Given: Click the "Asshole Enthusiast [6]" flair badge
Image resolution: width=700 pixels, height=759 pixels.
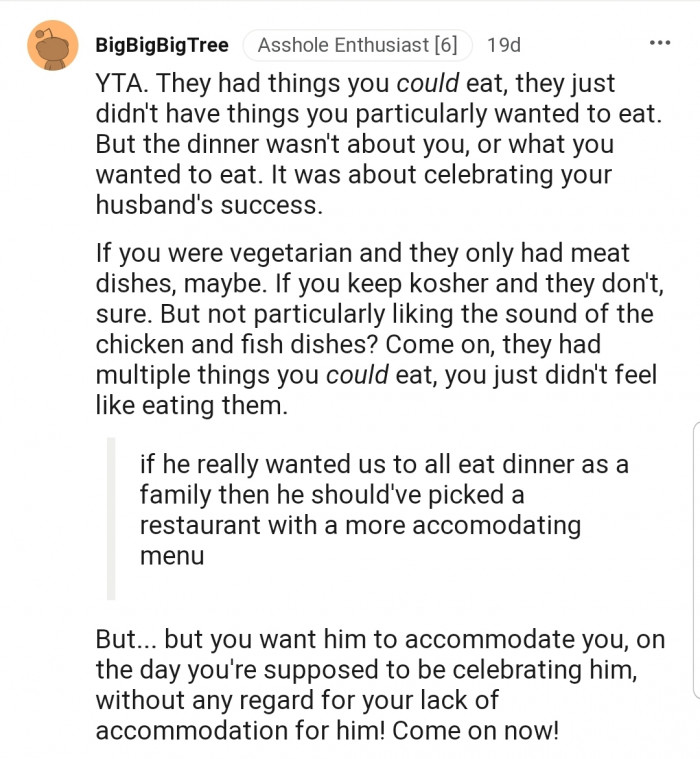Looking at the screenshot, I should pos(357,45).
